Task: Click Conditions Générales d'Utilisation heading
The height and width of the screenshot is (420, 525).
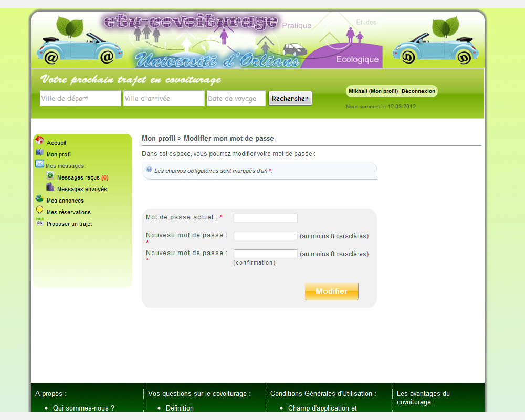Action: point(323,394)
